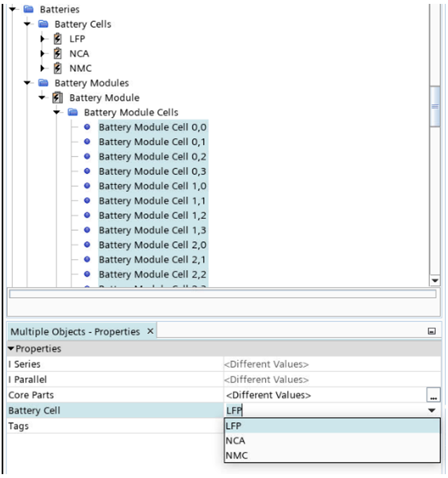
Task: Collapse the Properties section header
Action: [x=12, y=349]
